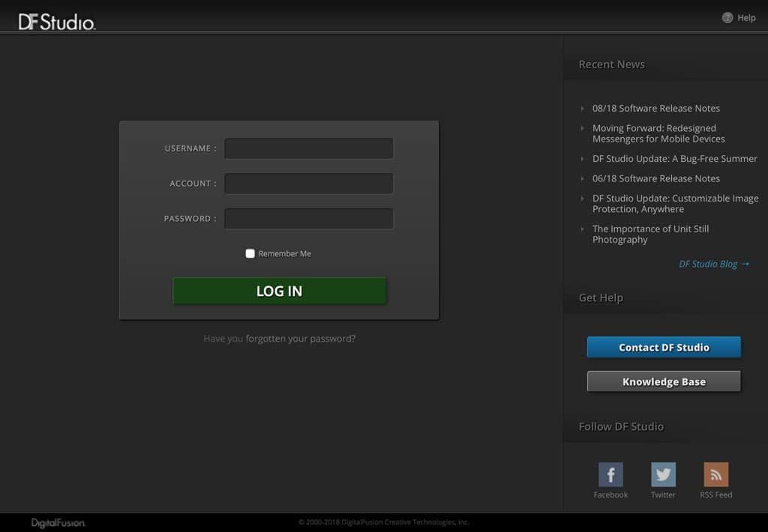Expand the 08/18 Software Release Notes item

tap(656, 108)
